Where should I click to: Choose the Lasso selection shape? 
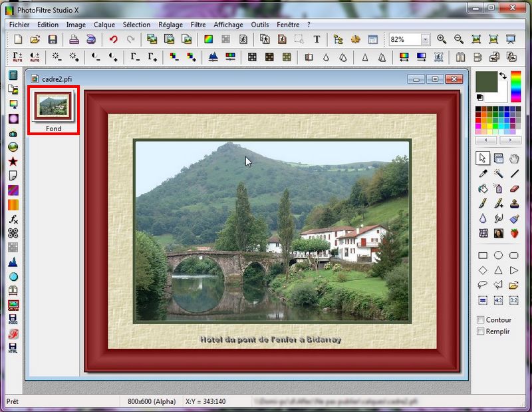point(483,285)
